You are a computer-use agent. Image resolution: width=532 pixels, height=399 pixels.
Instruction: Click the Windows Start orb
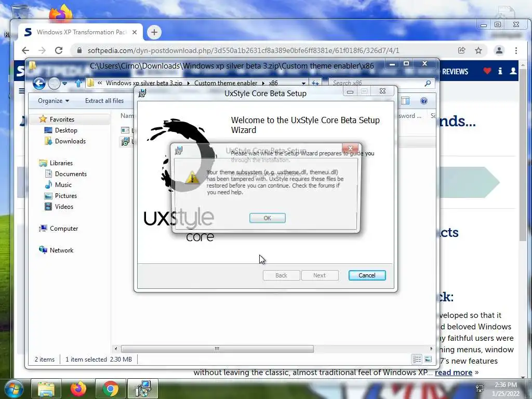coord(14,389)
